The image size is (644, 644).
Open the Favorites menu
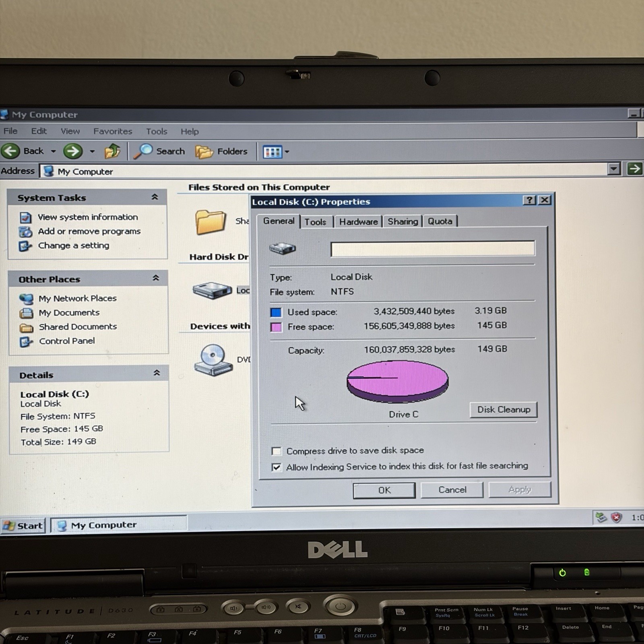(113, 131)
